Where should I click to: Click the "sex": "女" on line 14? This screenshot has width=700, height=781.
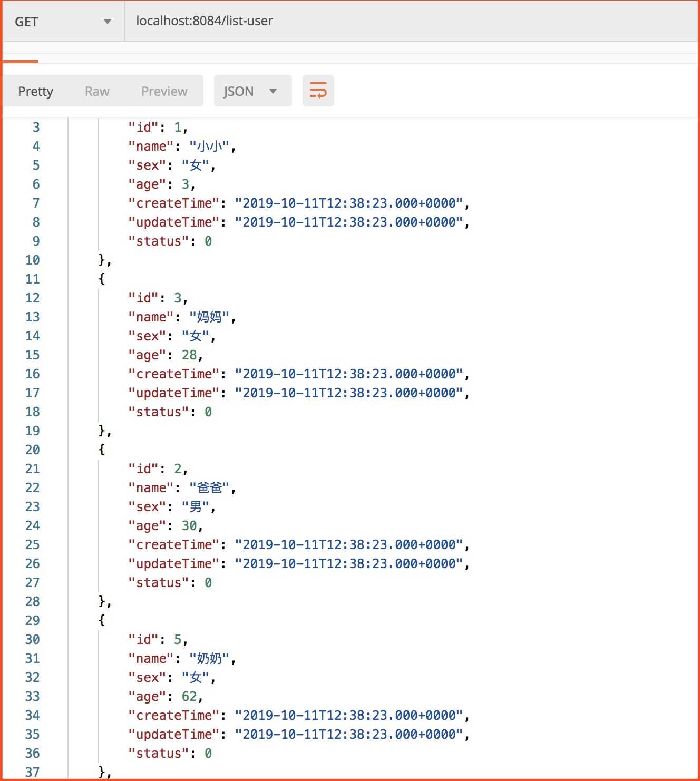point(172,336)
